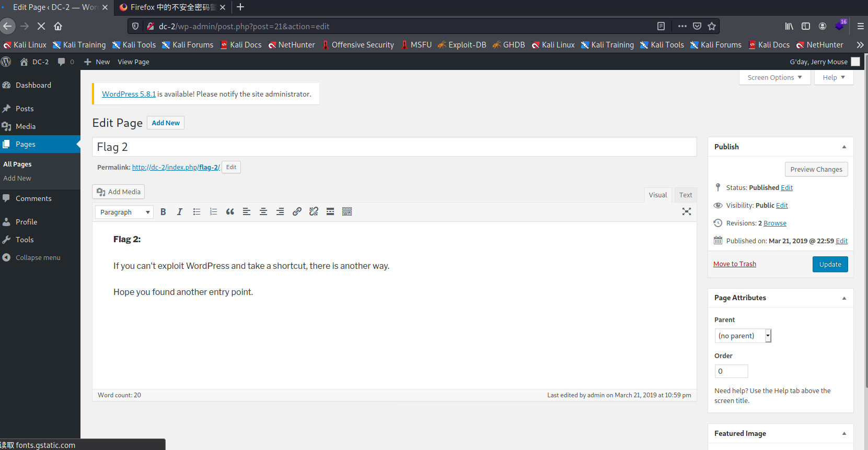Show Firefox sidebars
868x450 pixels.
pyautogui.click(x=806, y=26)
